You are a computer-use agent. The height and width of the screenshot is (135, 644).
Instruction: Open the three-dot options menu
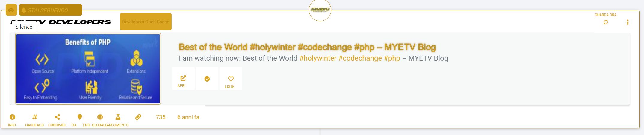pyautogui.click(x=628, y=22)
